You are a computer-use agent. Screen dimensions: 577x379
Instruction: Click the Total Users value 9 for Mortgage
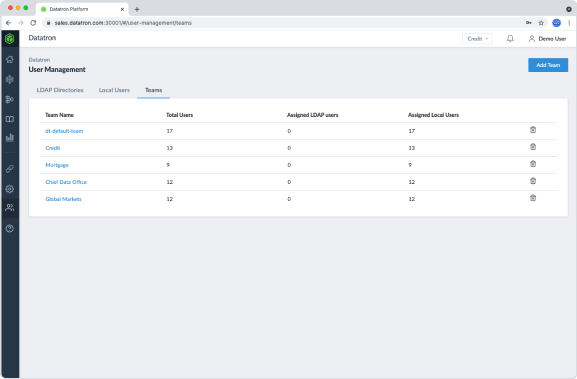tap(168, 165)
